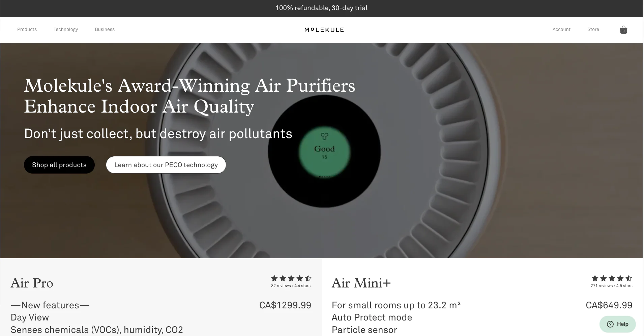Click the Air Pro star rating
This screenshot has width=644, height=336.
click(291, 278)
